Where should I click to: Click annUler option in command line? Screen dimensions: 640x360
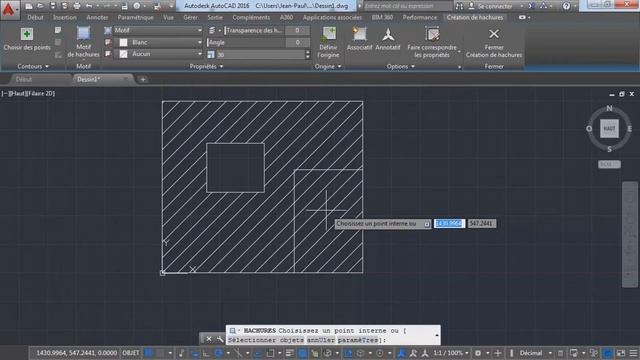point(320,340)
